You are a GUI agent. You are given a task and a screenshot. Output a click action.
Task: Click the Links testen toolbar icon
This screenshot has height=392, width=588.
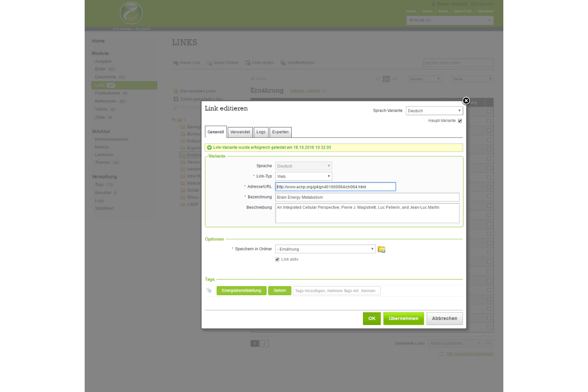pyautogui.click(x=248, y=63)
